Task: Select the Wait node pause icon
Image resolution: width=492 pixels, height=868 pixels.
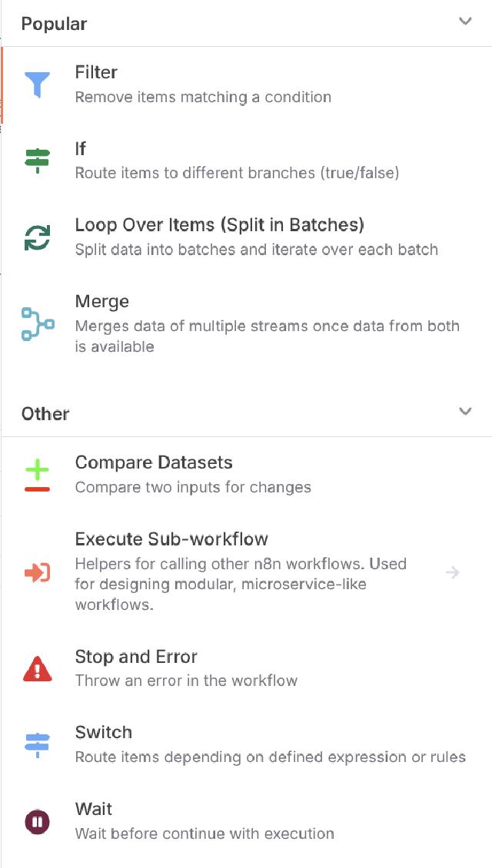Action: coord(36,820)
